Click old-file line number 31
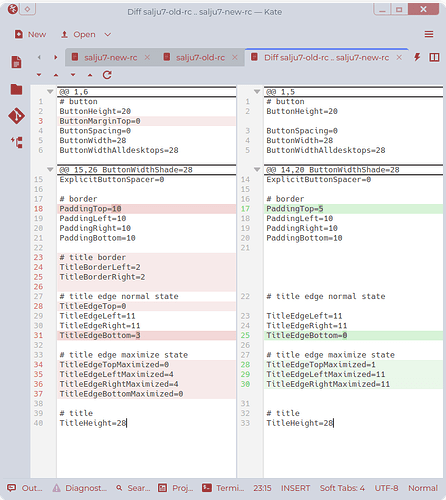 coord(38,335)
